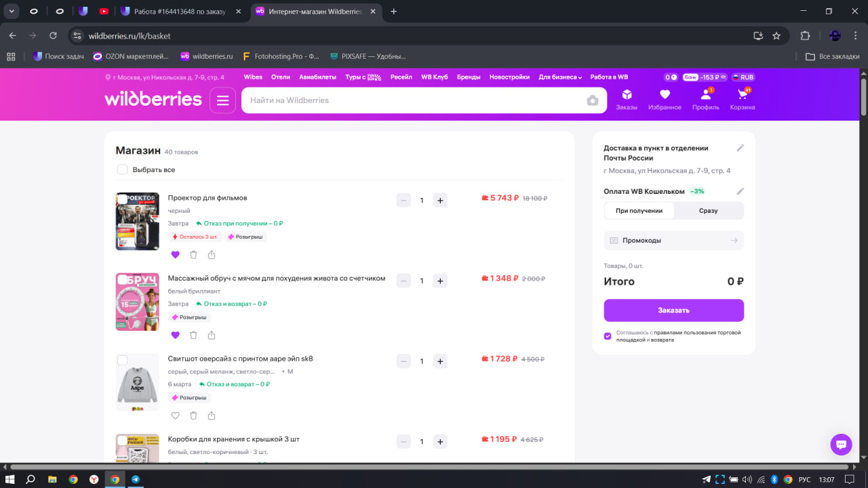868x488 pixels.
Task: Open the Ресейл menu link
Action: click(401, 77)
